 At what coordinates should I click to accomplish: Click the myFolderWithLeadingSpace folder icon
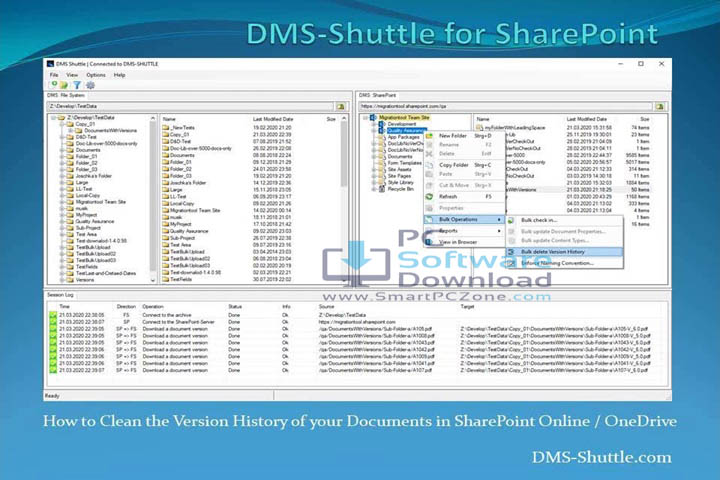(479, 128)
